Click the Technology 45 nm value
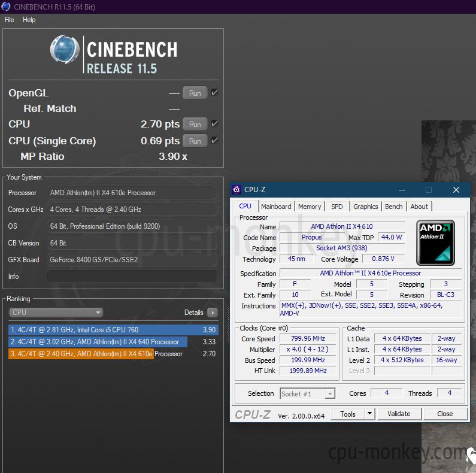 pyautogui.click(x=296, y=259)
